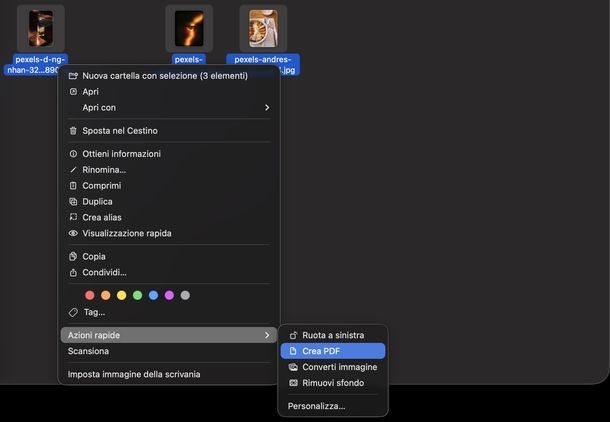Click the rotate icon beside Ruota a sinistra
The height and width of the screenshot is (422, 610).
coord(293,335)
